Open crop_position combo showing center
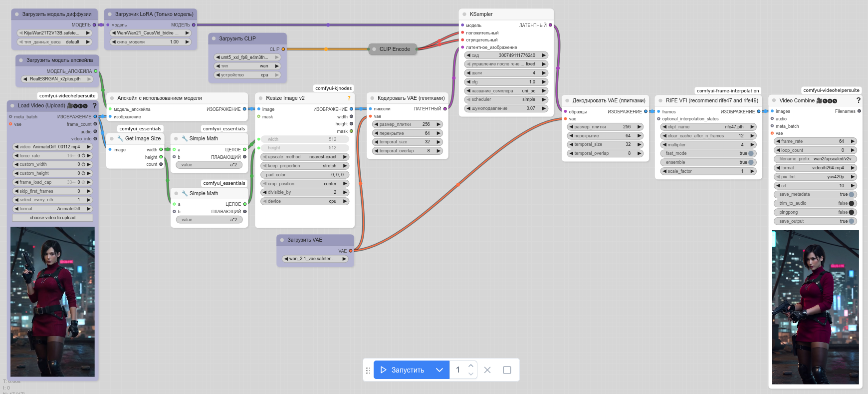868x394 pixels. 305,184
